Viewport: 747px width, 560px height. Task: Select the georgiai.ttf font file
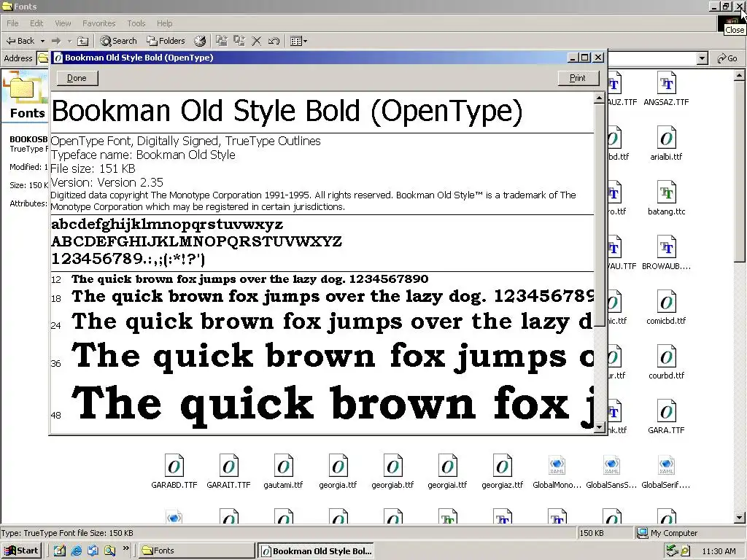click(x=447, y=472)
